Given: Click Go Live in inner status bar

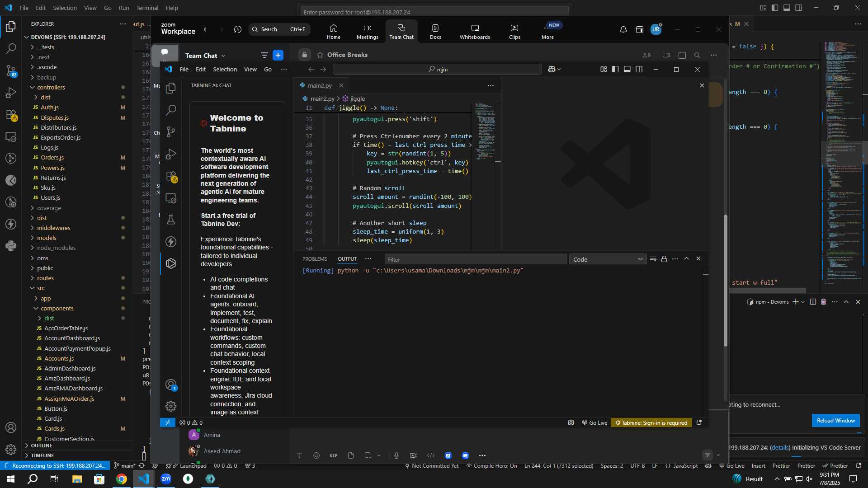Looking at the screenshot, I should click(594, 422).
